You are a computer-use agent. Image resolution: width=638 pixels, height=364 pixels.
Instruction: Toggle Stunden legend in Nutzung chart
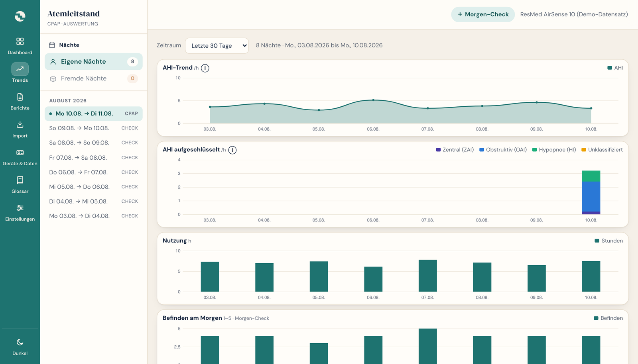pyautogui.click(x=608, y=241)
